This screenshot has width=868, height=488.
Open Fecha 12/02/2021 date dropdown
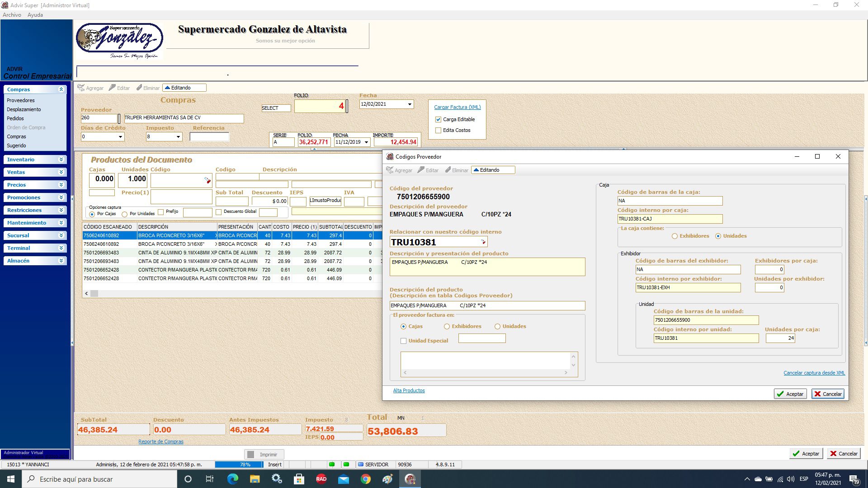[x=410, y=104]
